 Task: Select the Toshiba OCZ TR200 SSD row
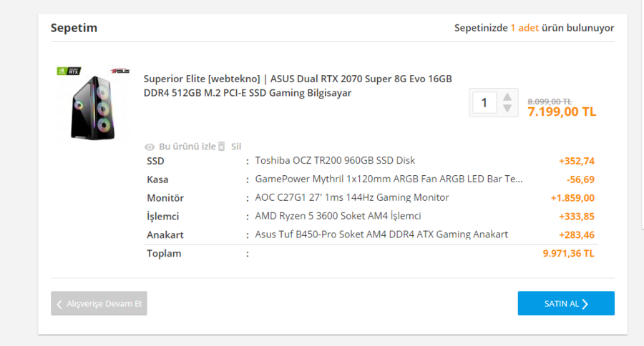click(335, 160)
